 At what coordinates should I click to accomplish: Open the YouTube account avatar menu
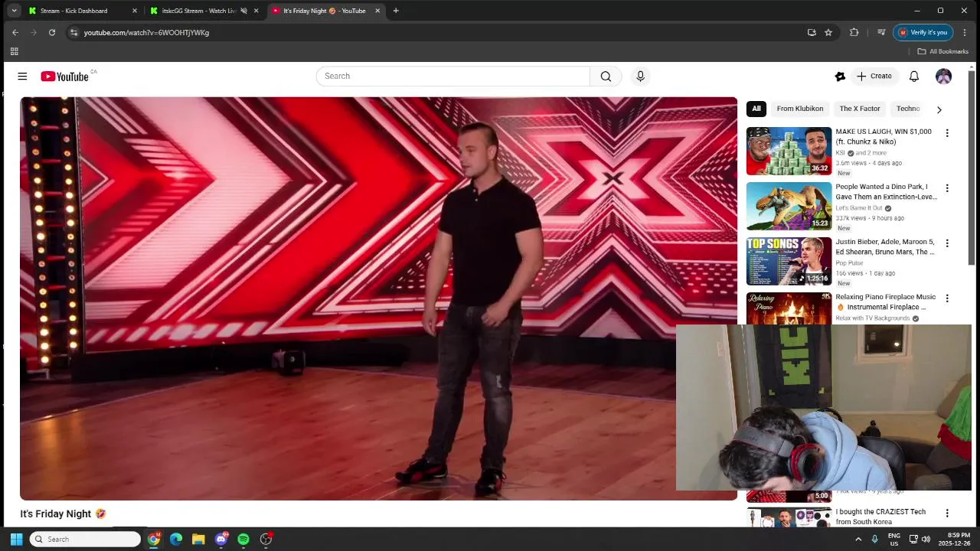coord(943,77)
